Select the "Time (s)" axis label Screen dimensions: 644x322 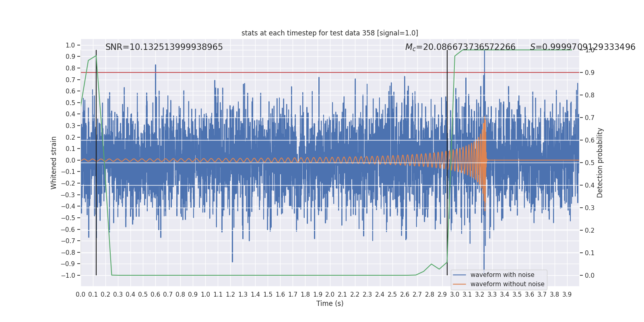[330, 303]
